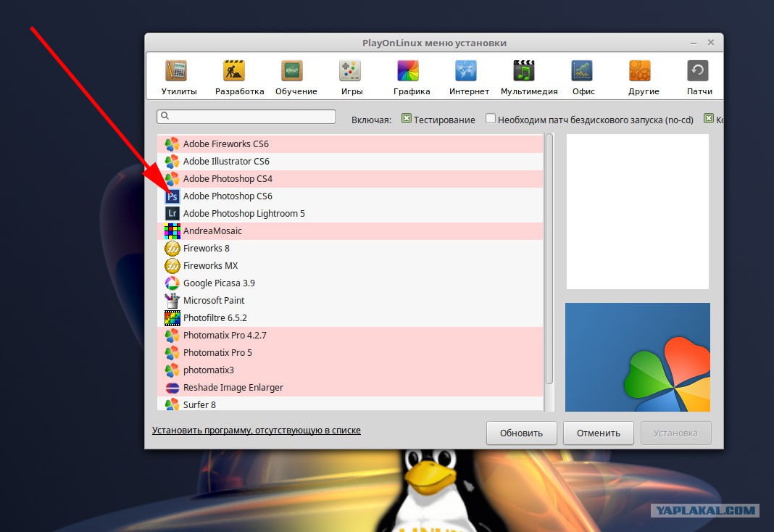This screenshot has height=532, width=774.
Task: Click the Adobe Fireworks CS6 icon
Action: 172,144
